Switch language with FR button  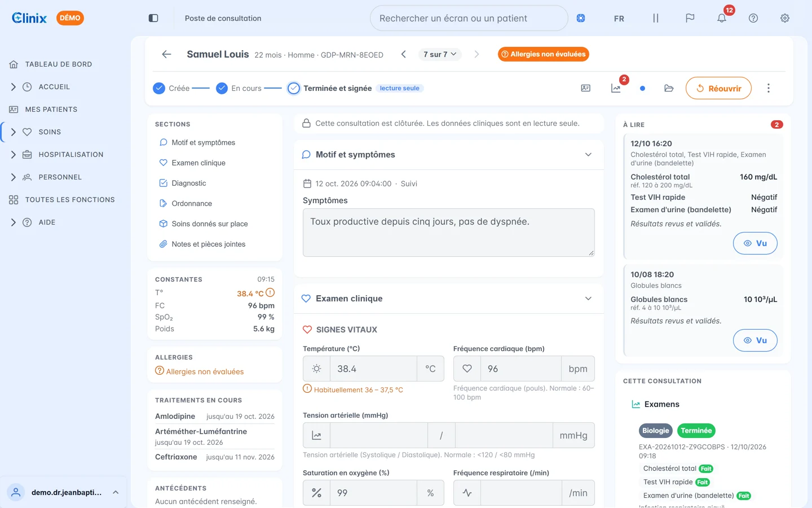[x=619, y=18]
